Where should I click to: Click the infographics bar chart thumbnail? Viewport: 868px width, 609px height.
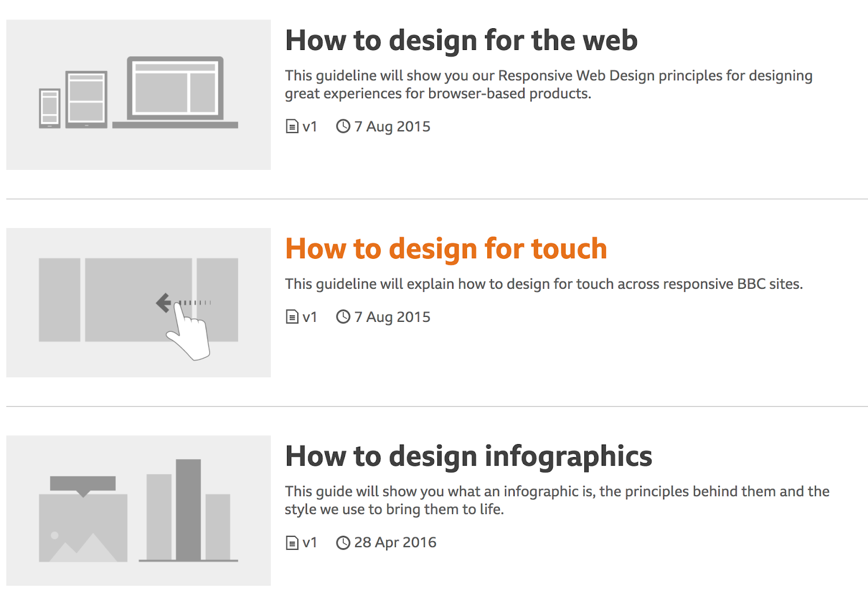click(138, 510)
